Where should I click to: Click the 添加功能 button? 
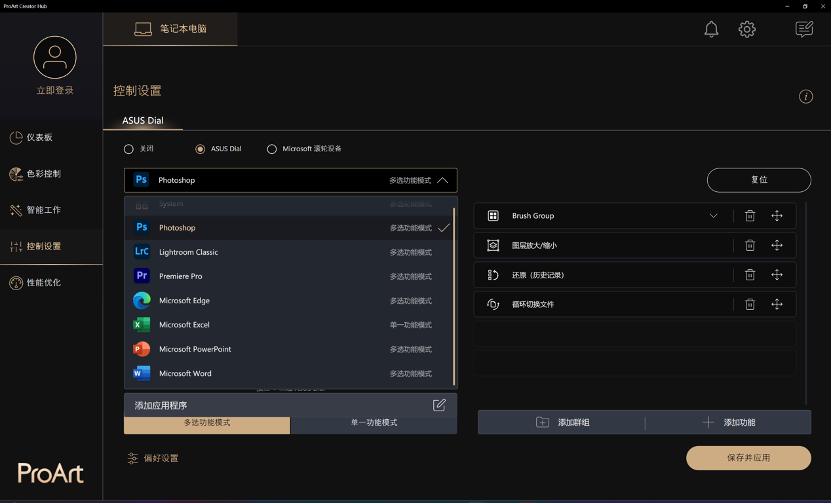tap(728, 422)
